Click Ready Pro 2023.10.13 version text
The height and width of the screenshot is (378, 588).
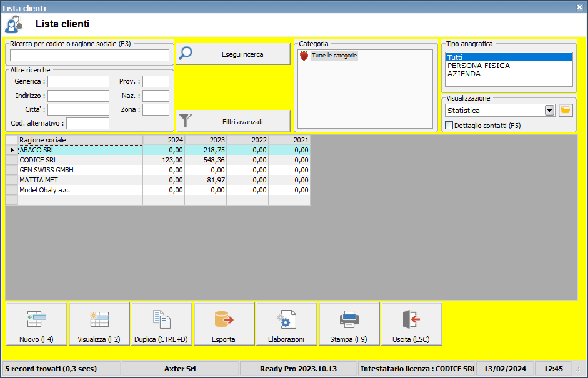299,369
